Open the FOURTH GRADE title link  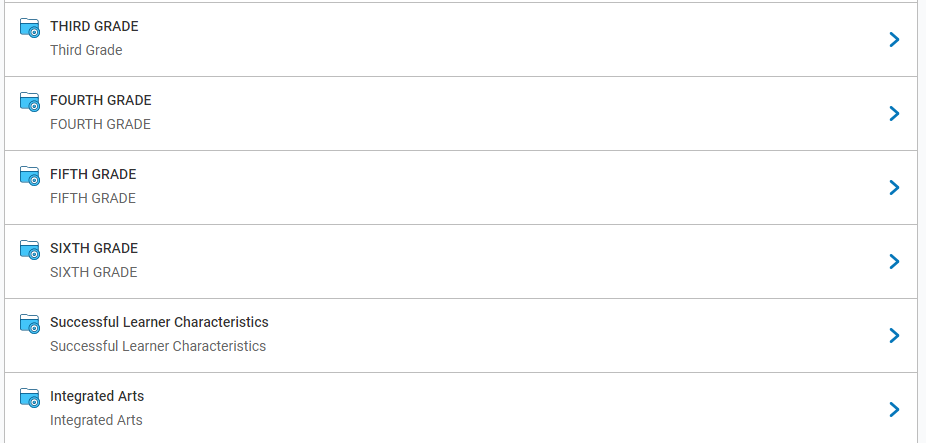pyautogui.click(x=101, y=100)
